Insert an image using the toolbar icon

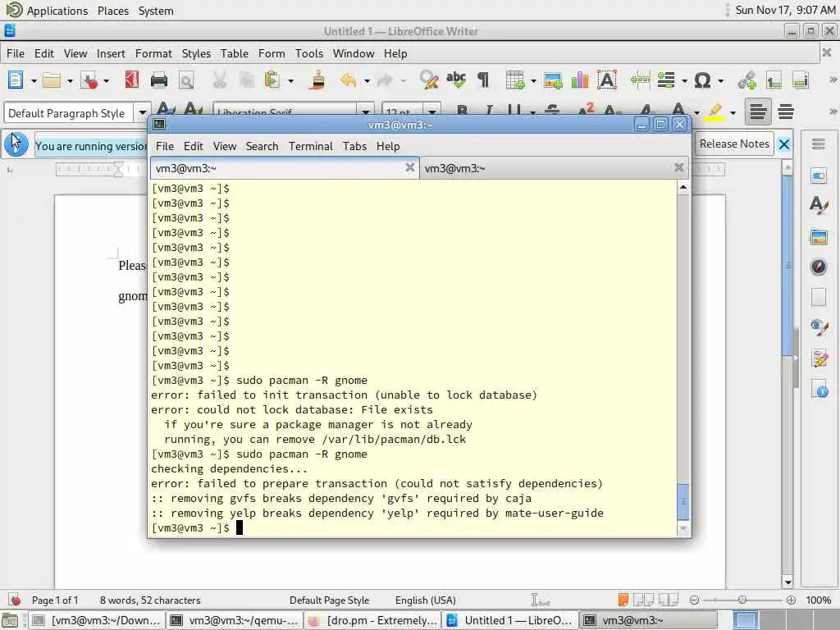(552, 80)
